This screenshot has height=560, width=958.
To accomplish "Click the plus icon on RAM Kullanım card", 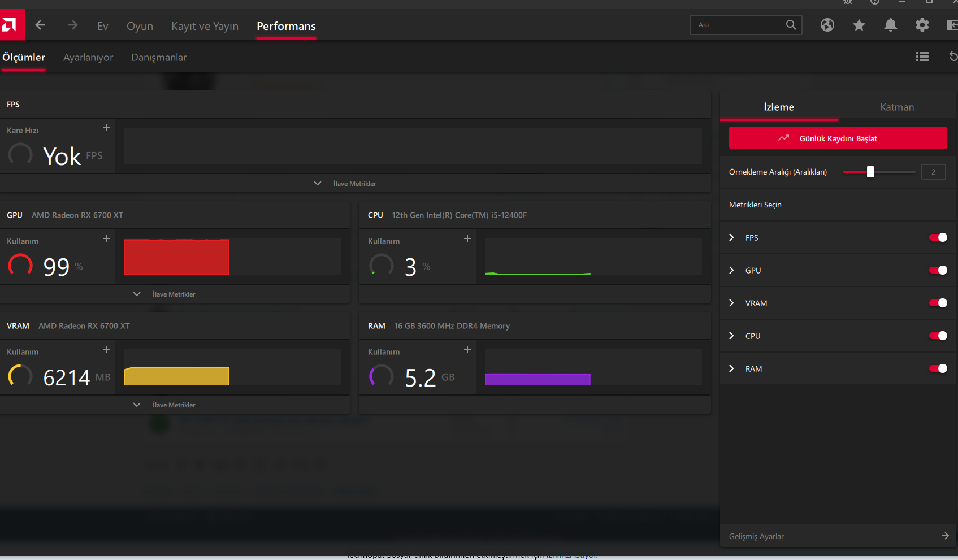I will (467, 349).
